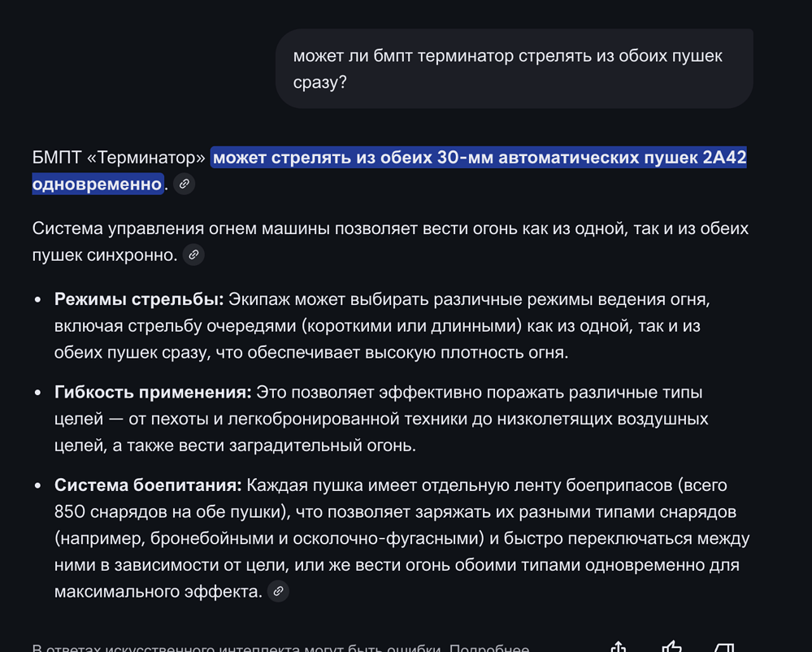
Task: Click the bold heading «Гибкость применения:»
Action: [153, 393]
